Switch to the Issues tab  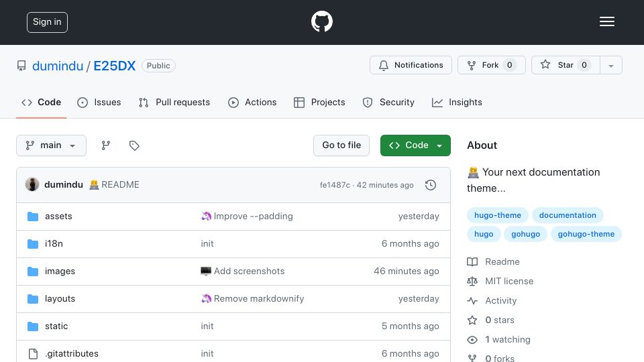(x=99, y=102)
